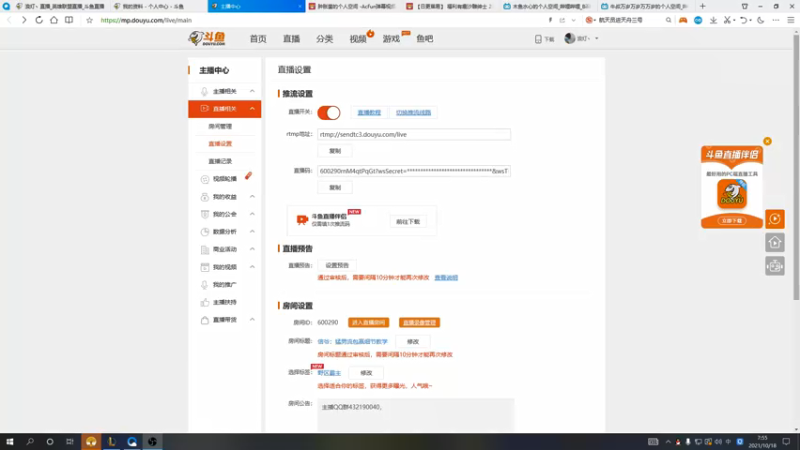Click the orange play floating side button
800x450 pixels.
tap(774, 219)
